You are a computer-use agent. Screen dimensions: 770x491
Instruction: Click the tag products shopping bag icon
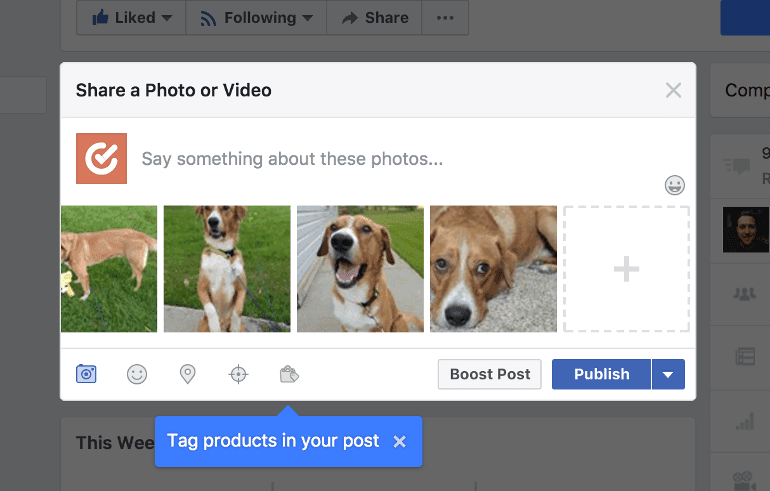(289, 374)
